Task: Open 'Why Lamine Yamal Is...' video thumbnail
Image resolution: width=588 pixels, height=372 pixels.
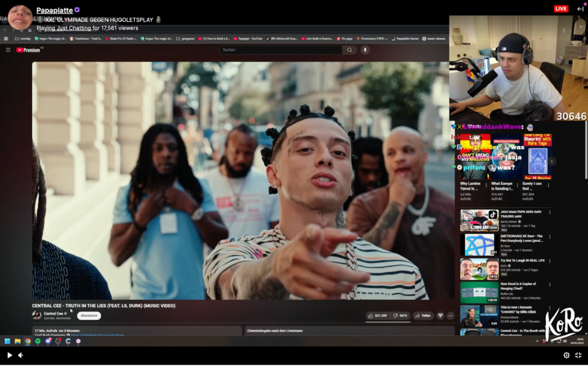Action: (x=475, y=157)
